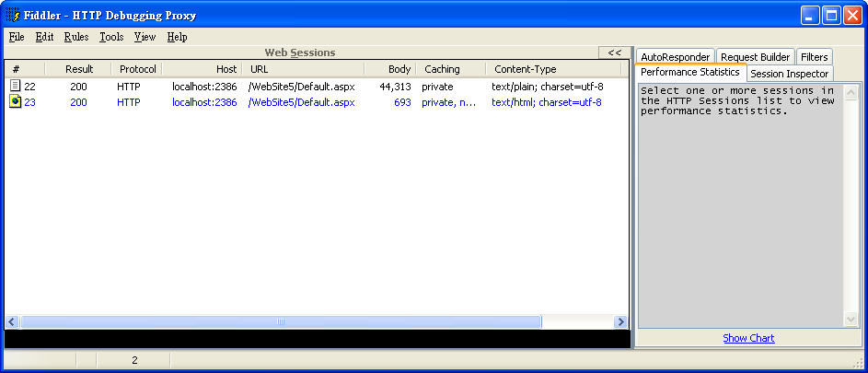Sort sessions by the URL column header
The height and width of the screenshot is (373, 868).
[304, 69]
